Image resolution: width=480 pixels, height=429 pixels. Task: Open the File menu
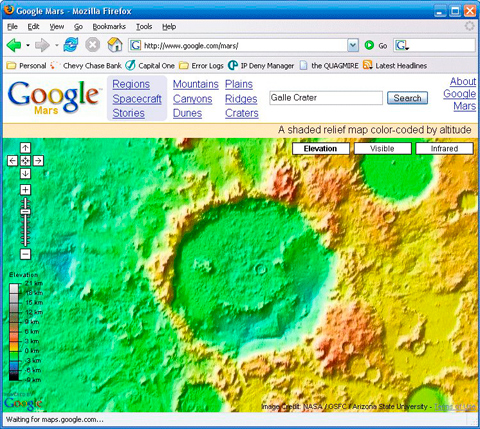point(12,27)
